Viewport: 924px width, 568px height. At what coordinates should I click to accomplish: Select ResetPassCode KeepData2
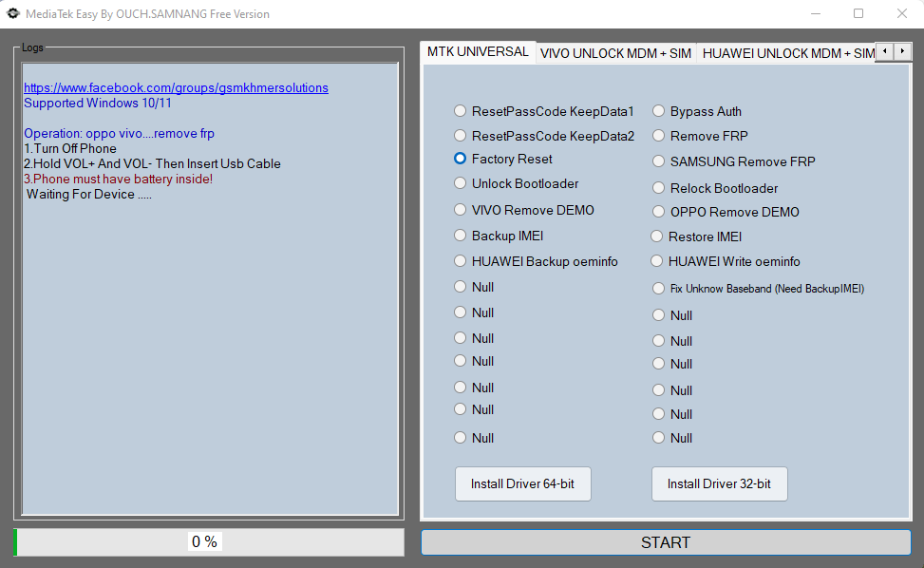tap(460, 135)
